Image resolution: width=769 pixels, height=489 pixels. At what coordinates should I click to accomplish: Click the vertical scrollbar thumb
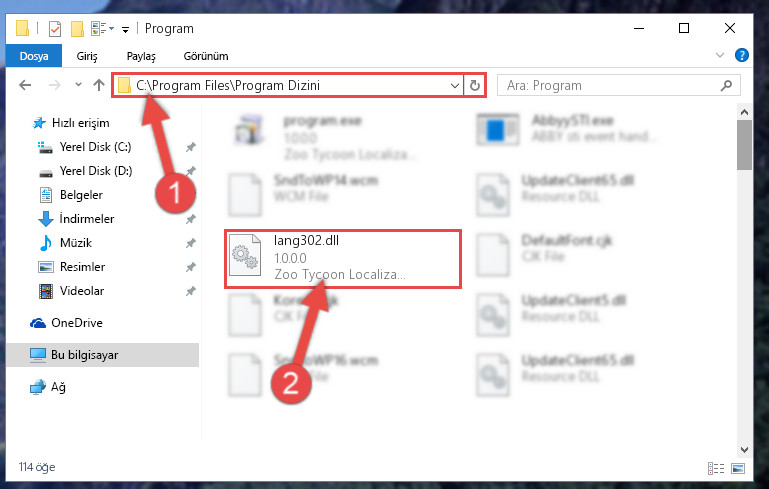[x=744, y=145]
